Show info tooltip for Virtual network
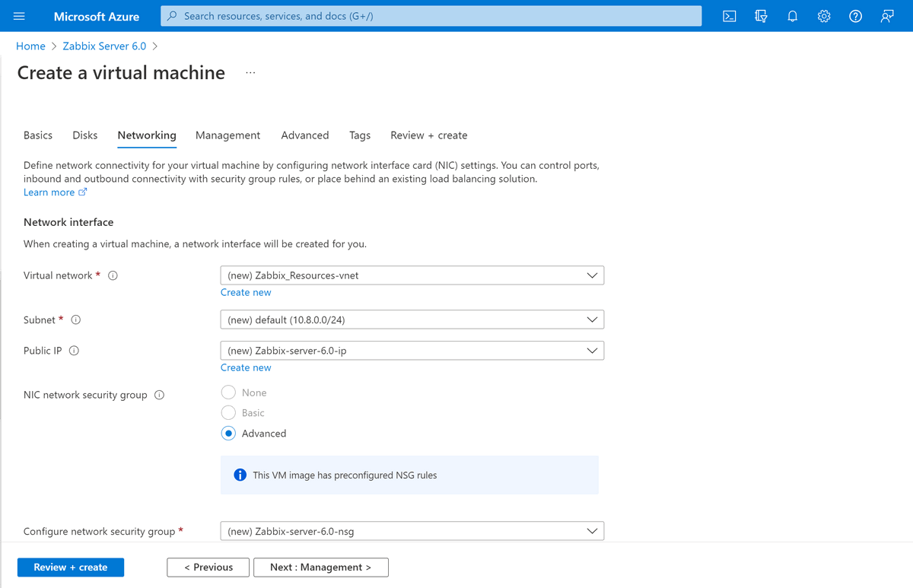913x588 pixels. pyautogui.click(x=113, y=275)
